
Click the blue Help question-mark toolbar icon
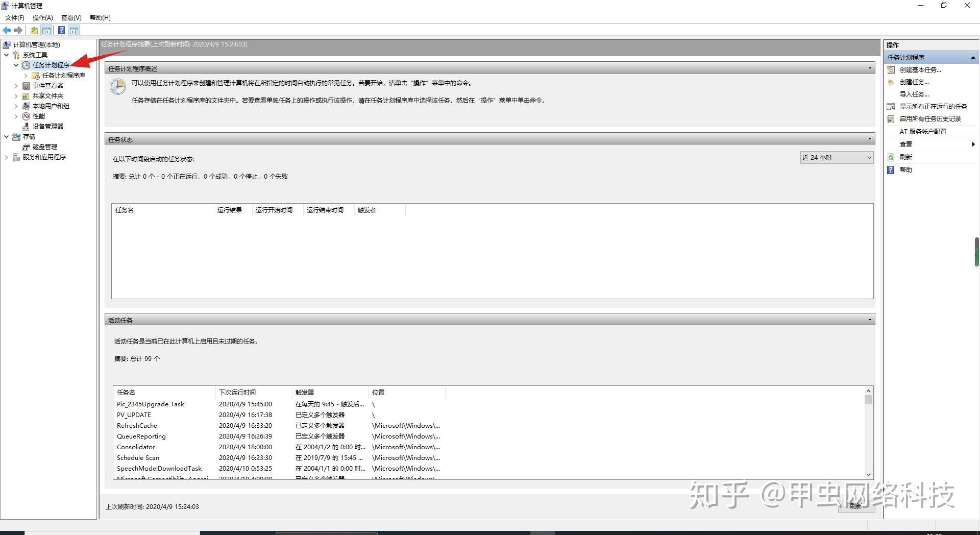click(61, 30)
